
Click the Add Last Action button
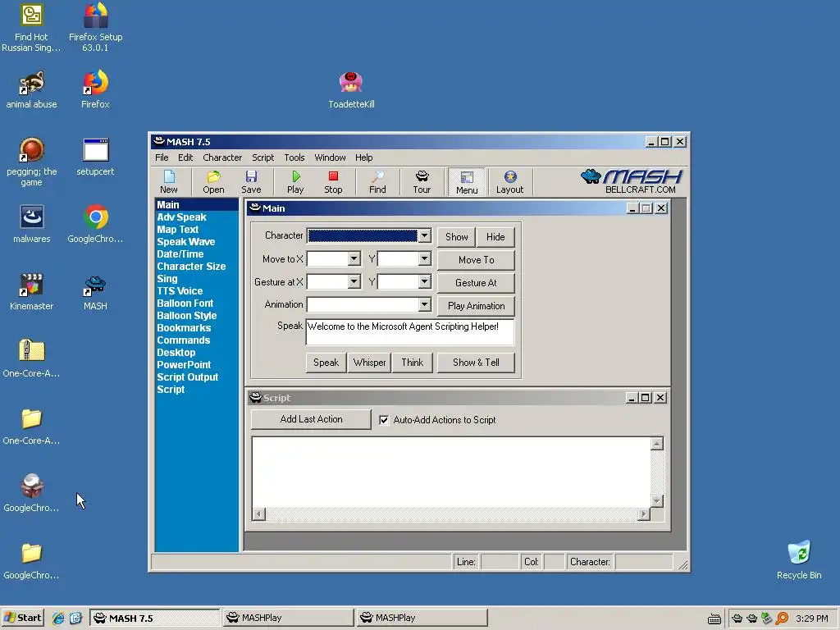[x=311, y=419]
